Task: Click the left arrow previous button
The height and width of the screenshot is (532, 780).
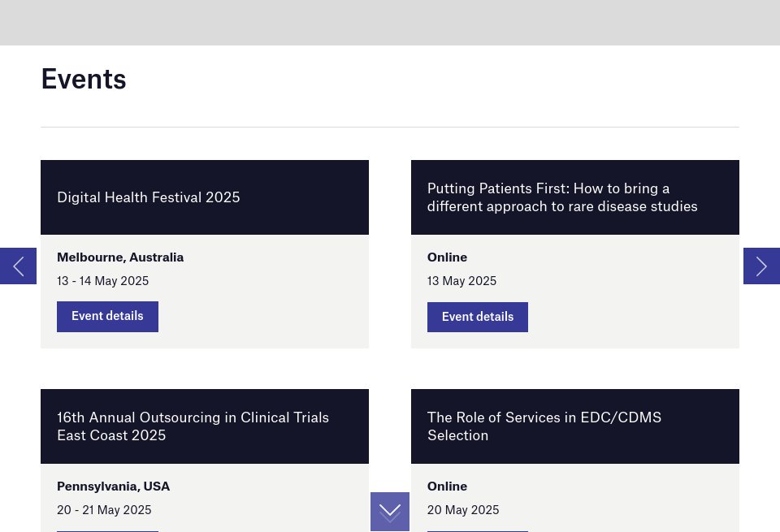Action: click(18, 266)
